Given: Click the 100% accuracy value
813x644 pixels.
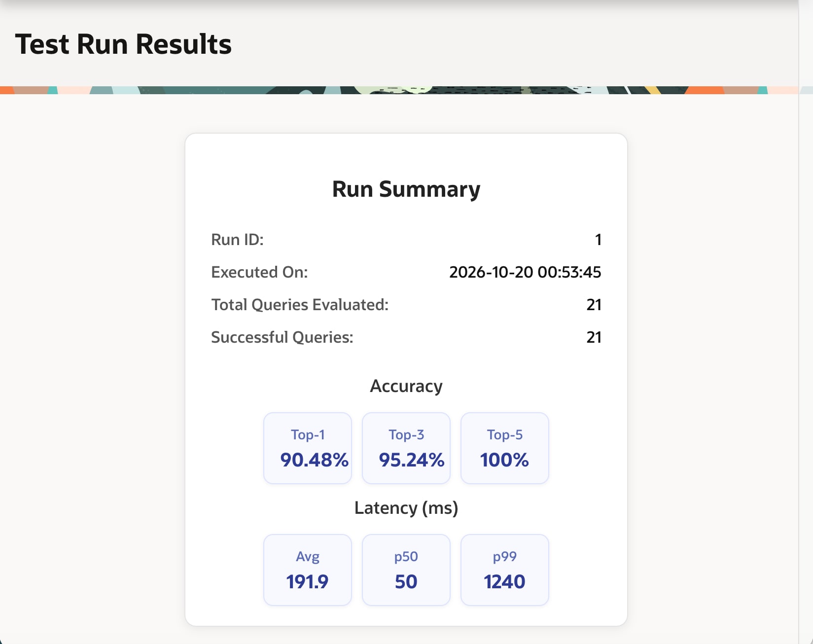Looking at the screenshot, I should click(x=504, y=460).
